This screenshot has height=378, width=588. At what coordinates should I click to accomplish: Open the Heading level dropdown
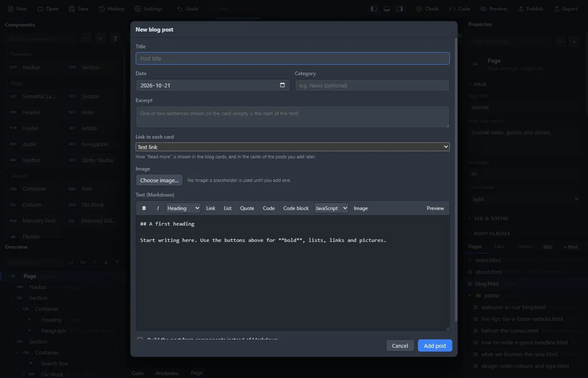coord(183,208)
